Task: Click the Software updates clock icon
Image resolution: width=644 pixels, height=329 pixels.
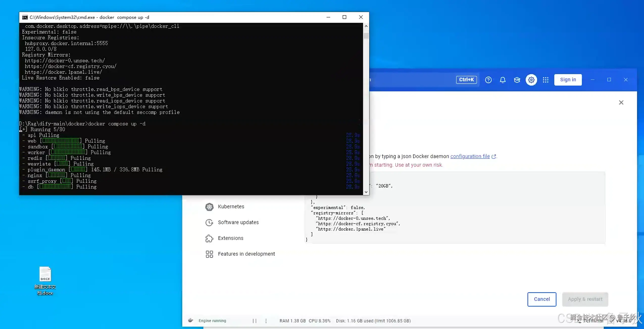Action: pyautogui.click(x=209, y=223)
